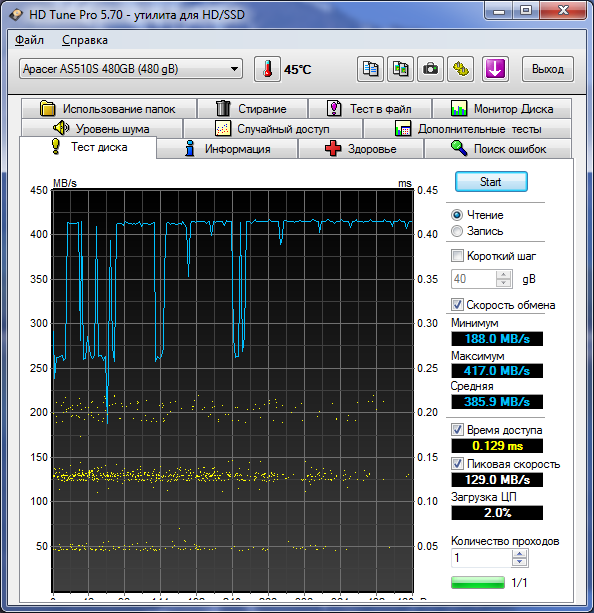Image resolution: width=594 pixels, height=613 pixels.
Task: Click the Start button
Action: [x=491, y=182]
